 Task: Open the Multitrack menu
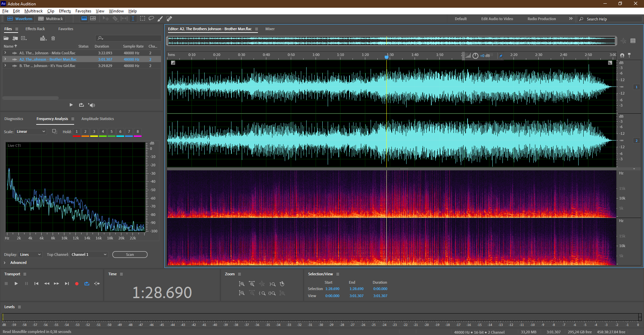(x=34, y=11)
